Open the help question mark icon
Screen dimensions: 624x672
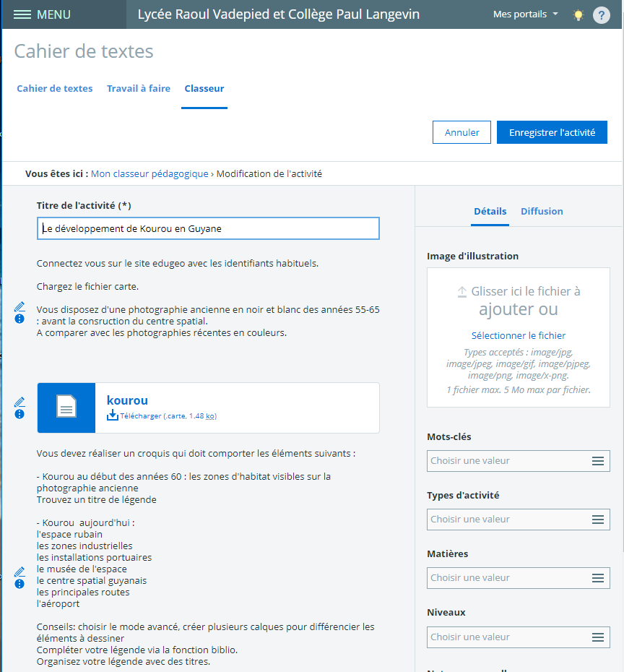coord(601,15)
